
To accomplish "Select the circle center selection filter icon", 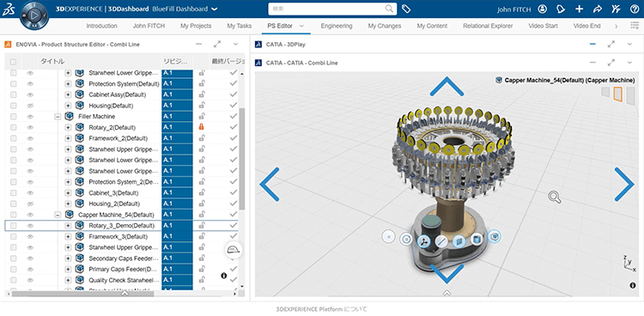I will click(406, 240).
